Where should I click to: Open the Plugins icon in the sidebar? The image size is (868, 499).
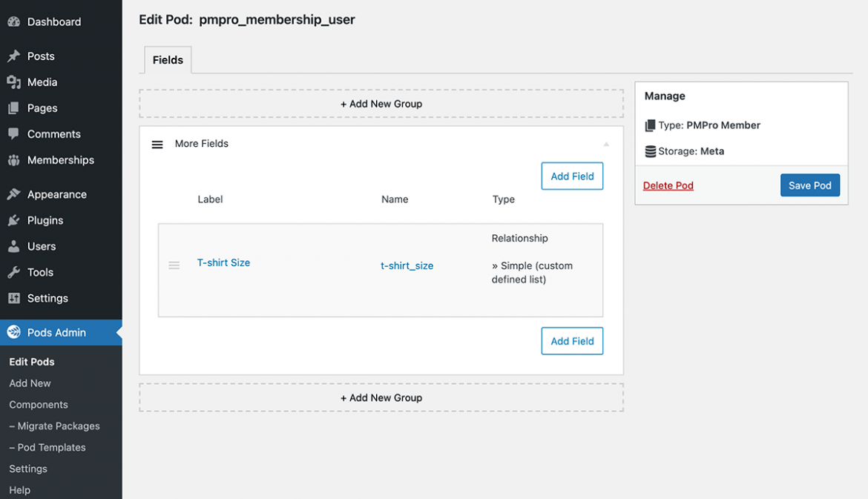point(13,219)
